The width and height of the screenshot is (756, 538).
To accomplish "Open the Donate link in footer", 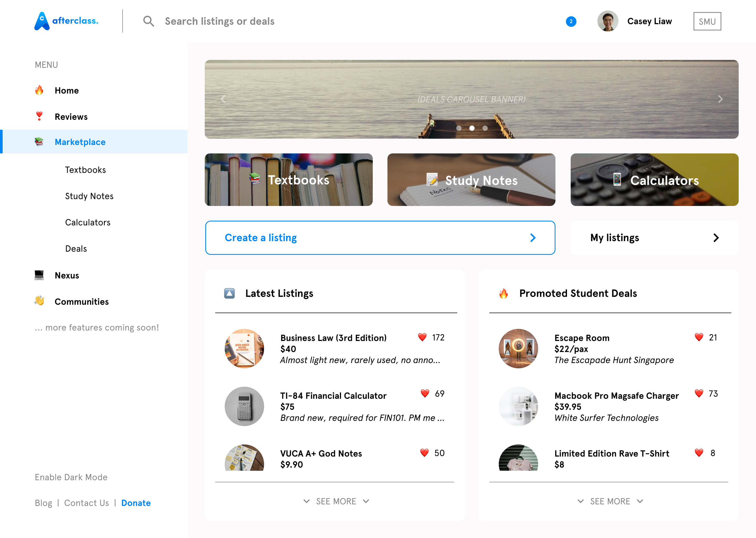I will click(x=136, y=503).
